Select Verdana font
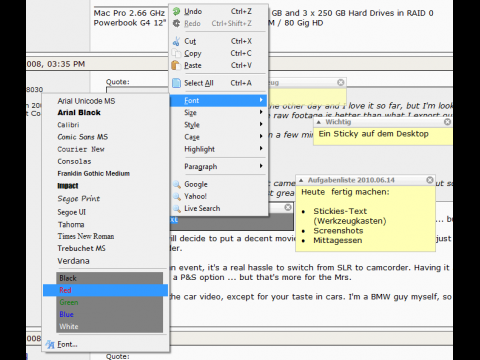This screenshot has height=360, width=480. click(105, 261)
